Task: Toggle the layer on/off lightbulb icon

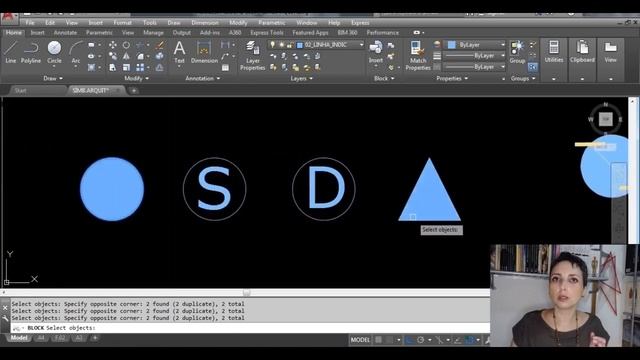Action: [272, 45]
